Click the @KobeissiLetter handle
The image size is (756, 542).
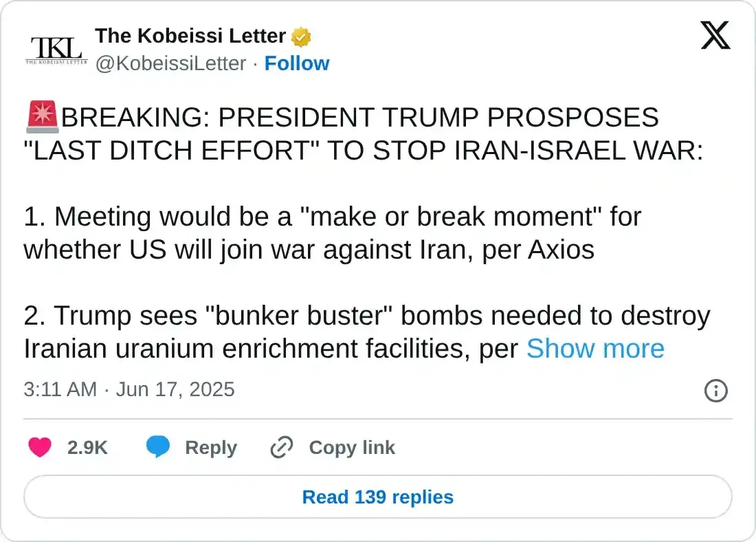point(170,63)
